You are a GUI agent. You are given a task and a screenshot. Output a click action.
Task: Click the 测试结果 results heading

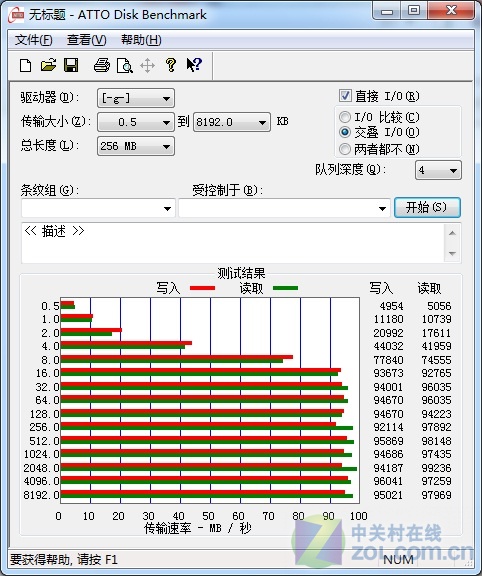click(x=241, y=273)
